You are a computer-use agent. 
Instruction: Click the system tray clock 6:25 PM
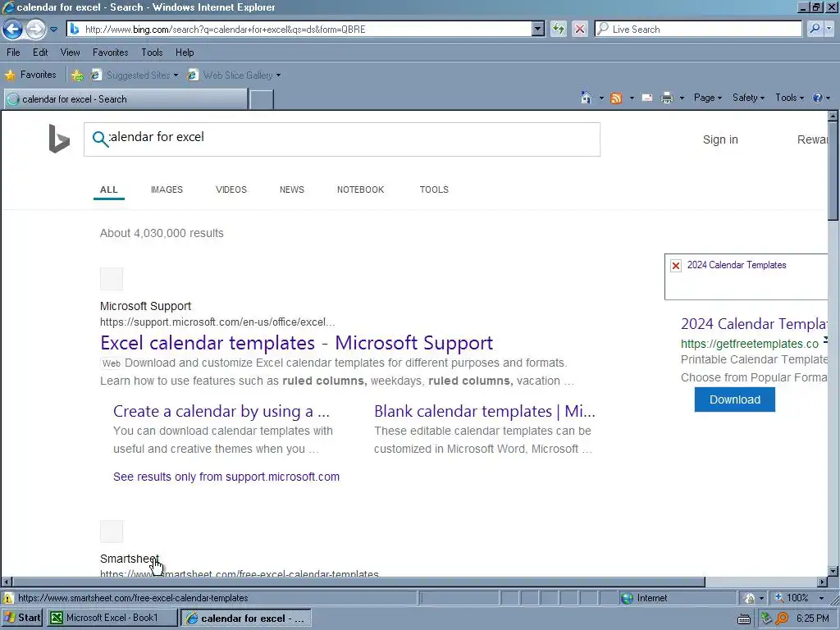813,619
